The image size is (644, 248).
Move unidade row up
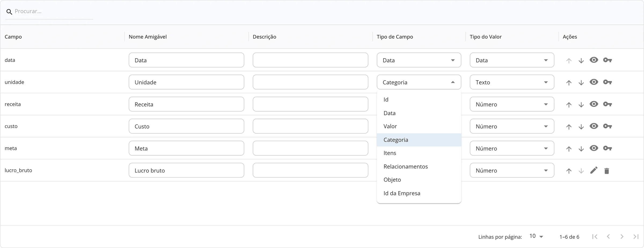569,82
